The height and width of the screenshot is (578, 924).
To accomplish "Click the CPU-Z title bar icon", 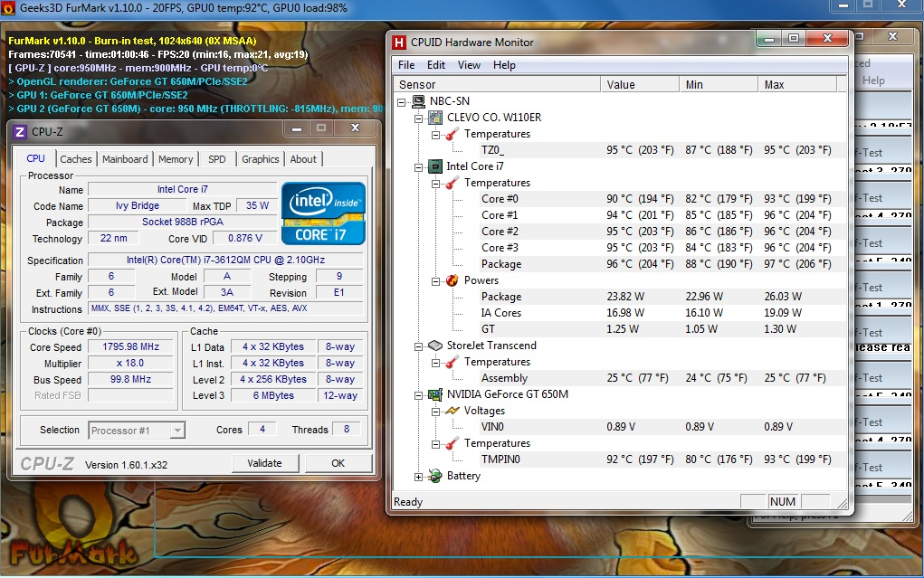I will point(19,131).
